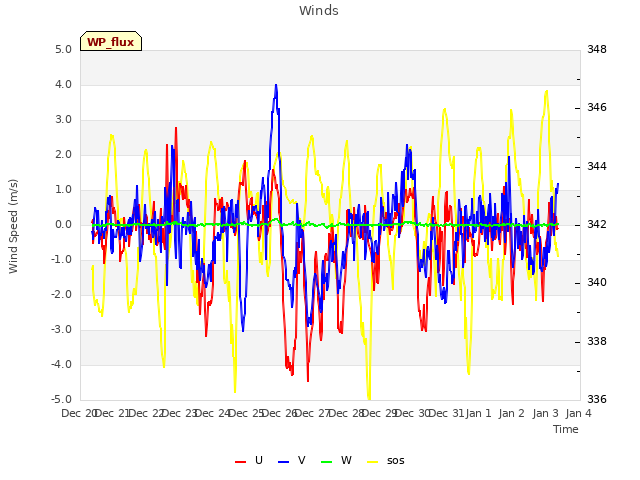The image size is (640, 480).
Task: Click the 346 right axis tick label
Action: 597,108
